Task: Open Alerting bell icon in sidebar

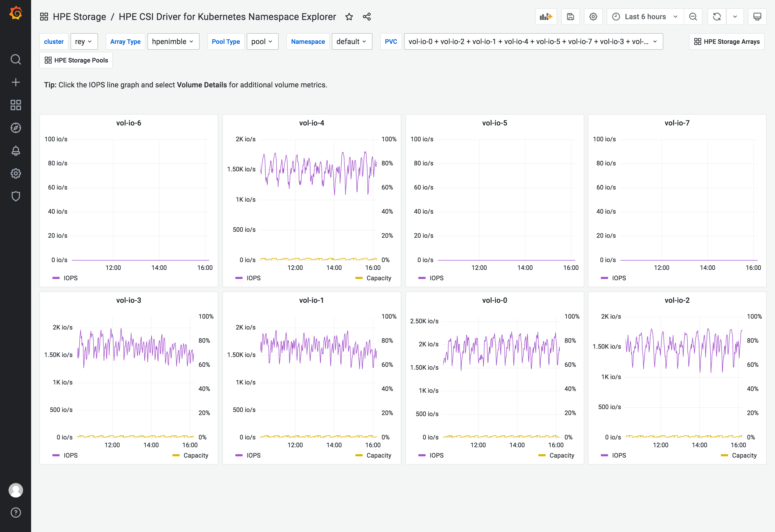Action: [16, 151]
